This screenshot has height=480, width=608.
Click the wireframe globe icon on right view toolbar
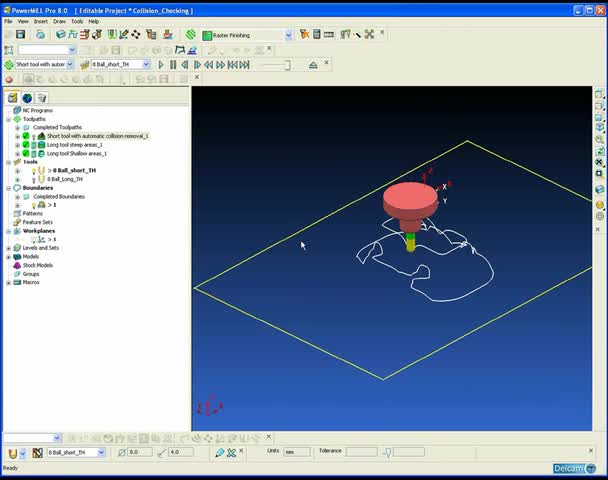(599, 216)
